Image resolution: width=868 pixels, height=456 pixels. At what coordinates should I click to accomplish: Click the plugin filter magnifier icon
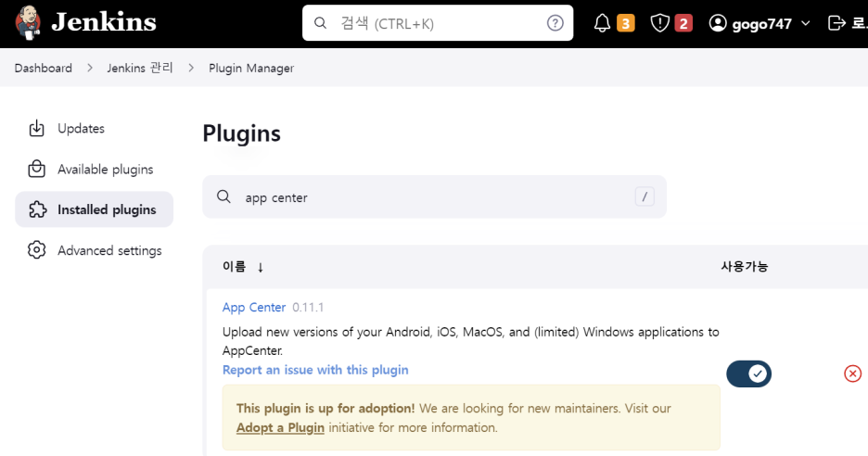coord(223,196)
